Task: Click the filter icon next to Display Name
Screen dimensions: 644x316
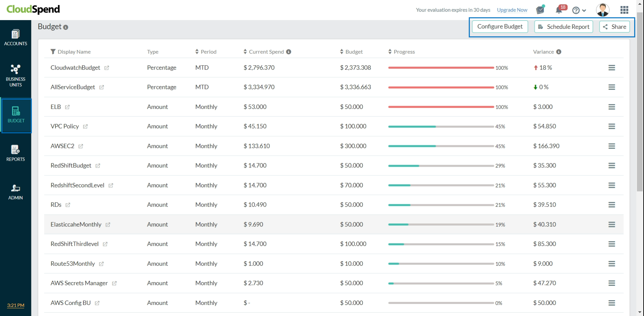Action: (x=53, y=52)
